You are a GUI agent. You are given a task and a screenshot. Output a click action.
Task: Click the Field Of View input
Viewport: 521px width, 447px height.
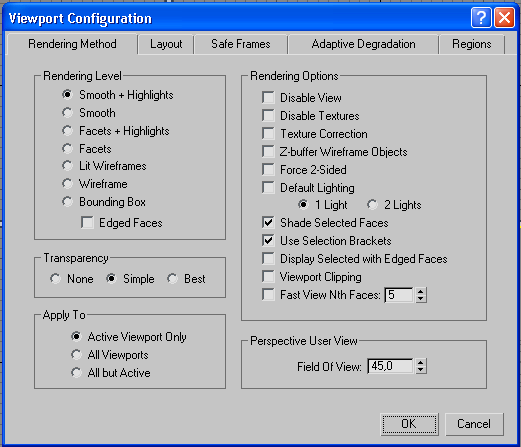coord(390,366)
